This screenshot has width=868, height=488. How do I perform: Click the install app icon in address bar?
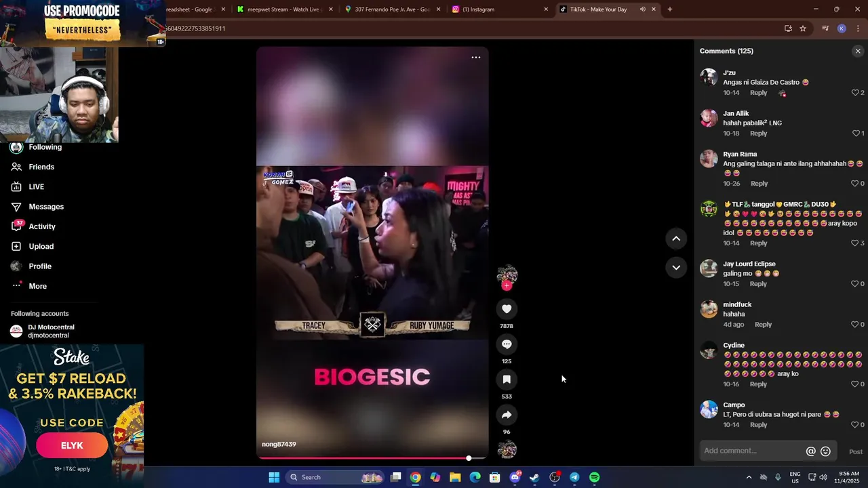[x=788, y=28]
